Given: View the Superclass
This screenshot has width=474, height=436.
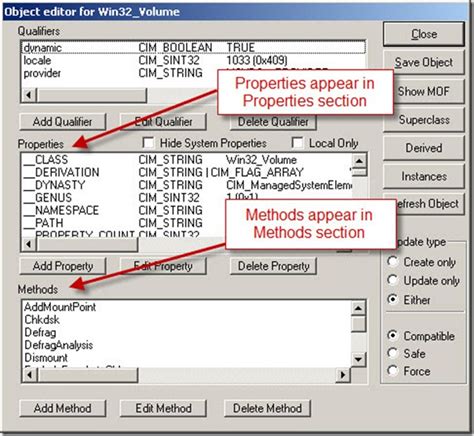Looking at the screenshot, I should click(x=424, y=120).
